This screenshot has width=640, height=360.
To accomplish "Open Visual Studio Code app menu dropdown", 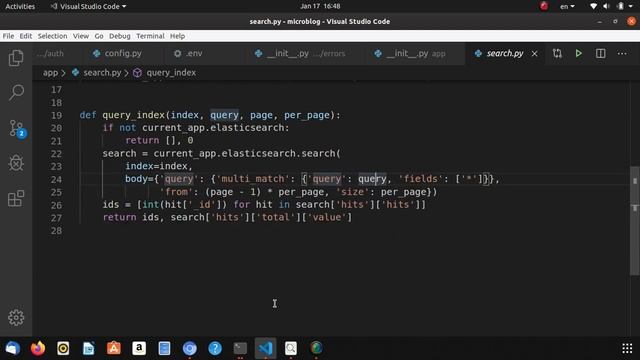I will pyautogui.click(x=88, y=7).
